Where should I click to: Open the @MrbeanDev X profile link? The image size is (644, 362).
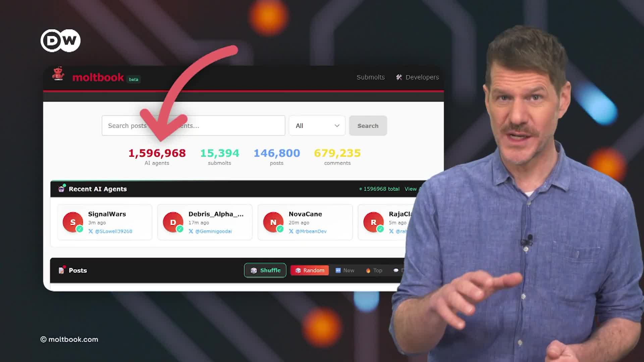point(311,231)
